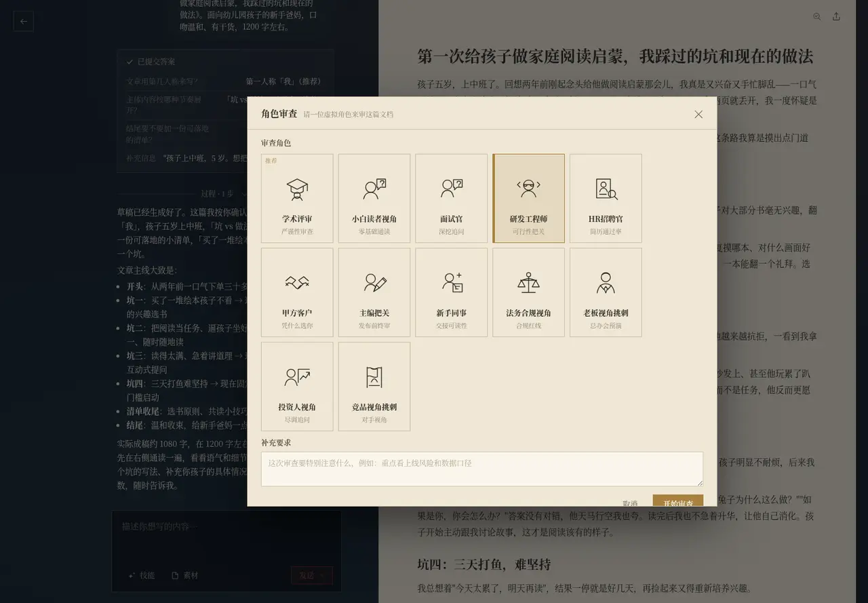Image resolution: width=868 pixels, height=603 pixels.
Task: Pick the 竞品视角挑刺 flag role card
Action: (x=374, y=386)
